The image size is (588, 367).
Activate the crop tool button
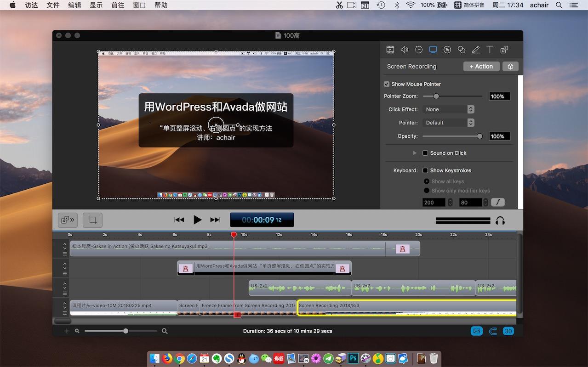click(92, 220)
